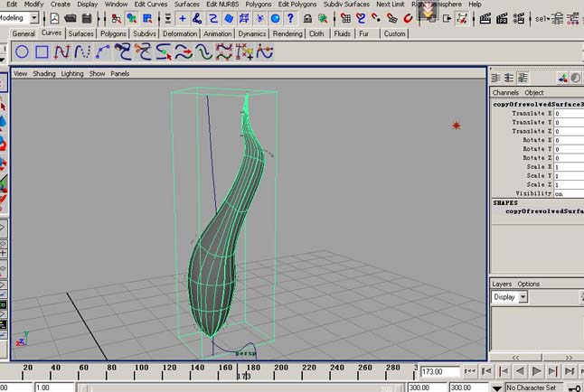
Task: Open the Layers menu in Layer Editor
Action: [502, 284]
